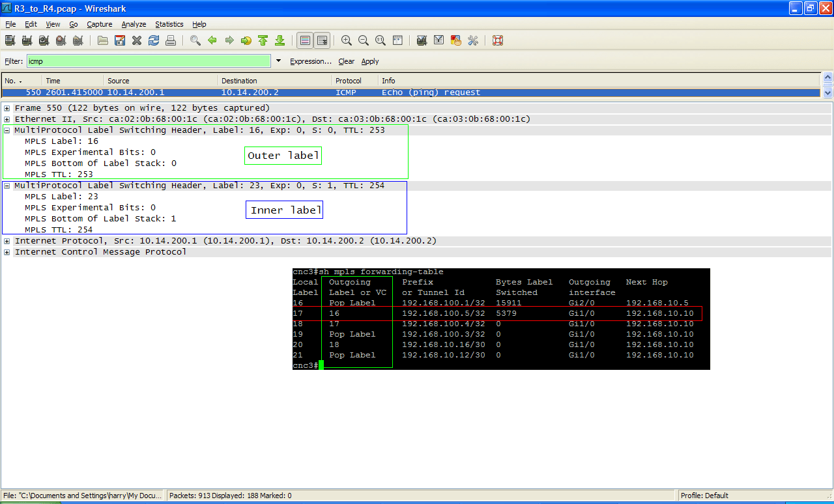Stop the running capture icon
The height and width of the screenshot is (504, 834).
tap(61, 40)
